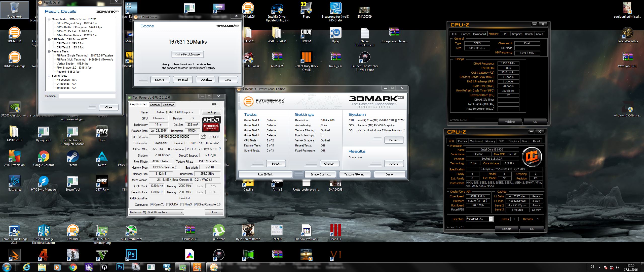
Task: Click the DE language indicator in taskbar
Action: click(592, 267)
